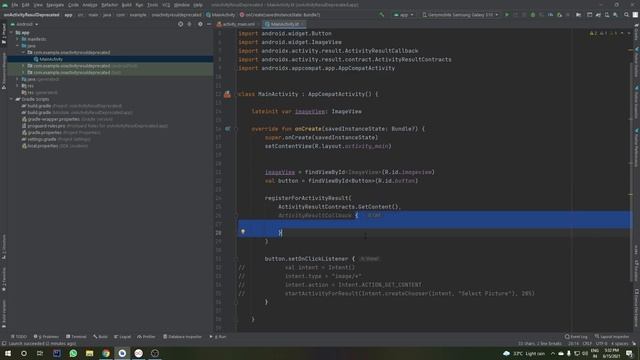This screenshot has height=360, width=640.
Task: Open Chrome from the taskbar
Action: 106,353
